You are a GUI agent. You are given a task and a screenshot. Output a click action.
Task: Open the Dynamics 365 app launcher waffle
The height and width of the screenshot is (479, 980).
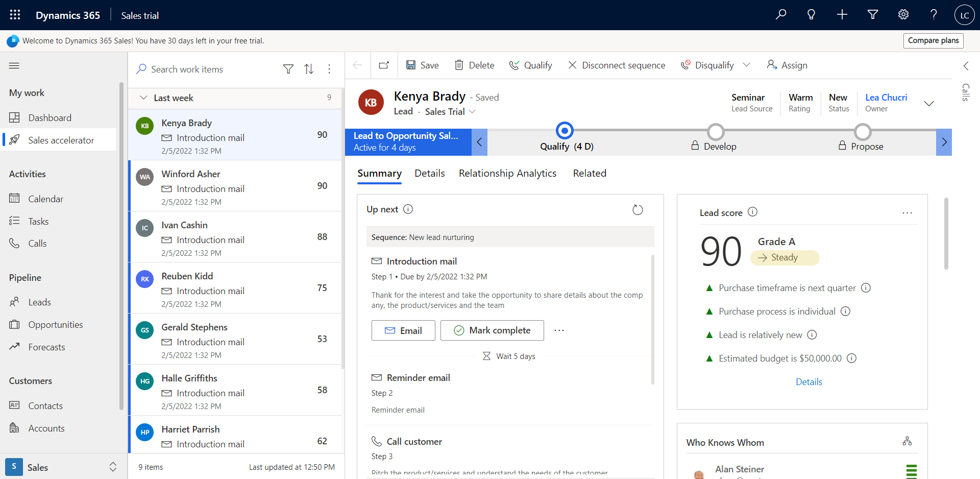pyautogui.click(x=15, y=15)
